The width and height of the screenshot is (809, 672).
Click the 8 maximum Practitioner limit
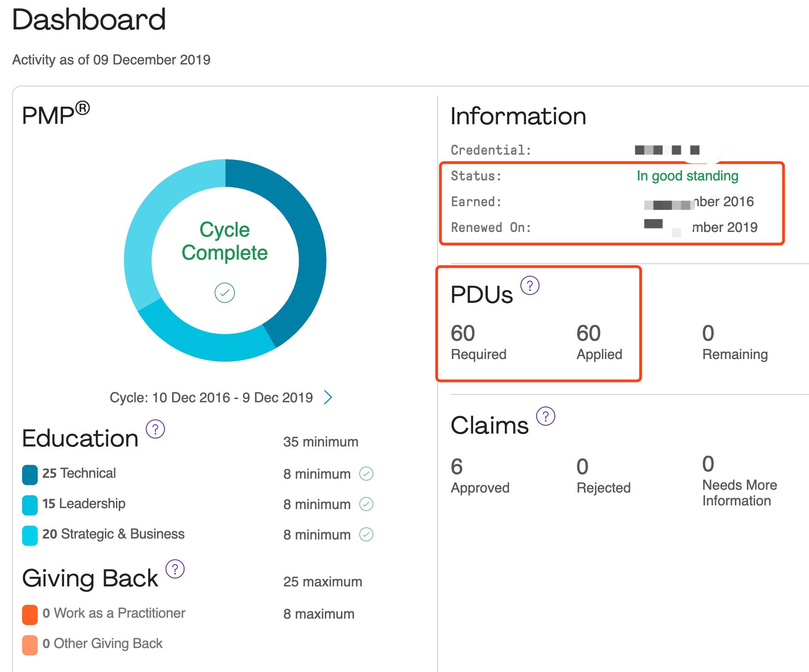(x=319, y=614)
